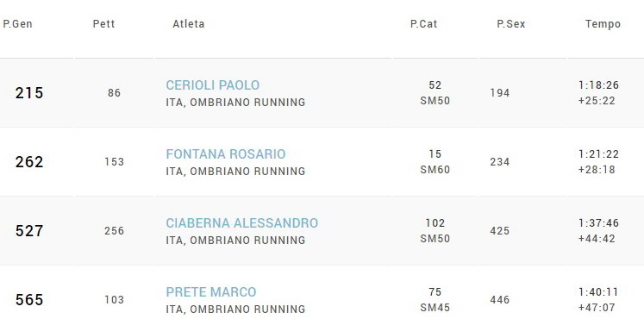
Task: Select general position 527 cell
Action: [x=29, y=231]
